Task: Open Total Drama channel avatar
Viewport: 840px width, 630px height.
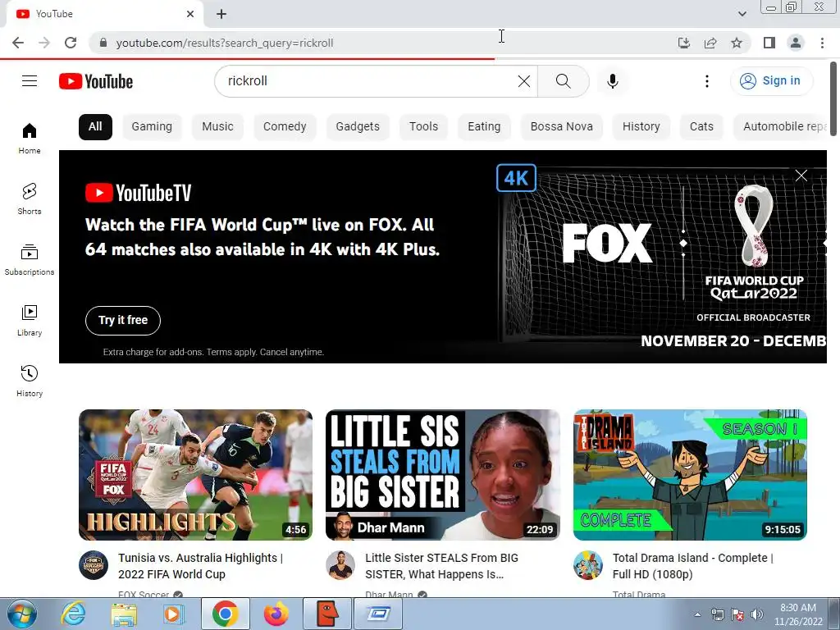Action: coord(587,565)
